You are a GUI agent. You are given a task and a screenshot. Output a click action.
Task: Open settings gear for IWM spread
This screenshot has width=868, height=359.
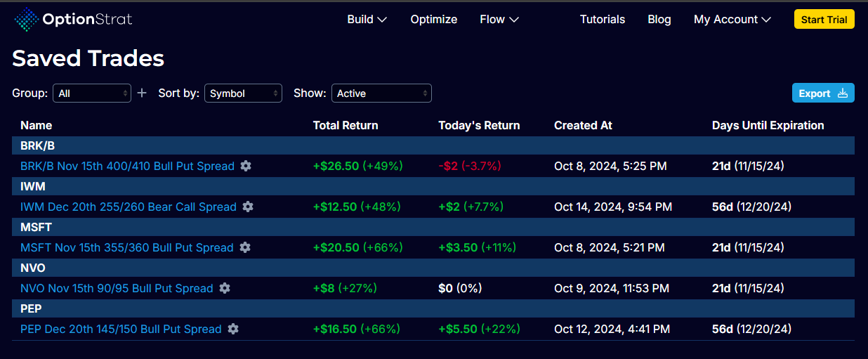(x=248, y=207)
